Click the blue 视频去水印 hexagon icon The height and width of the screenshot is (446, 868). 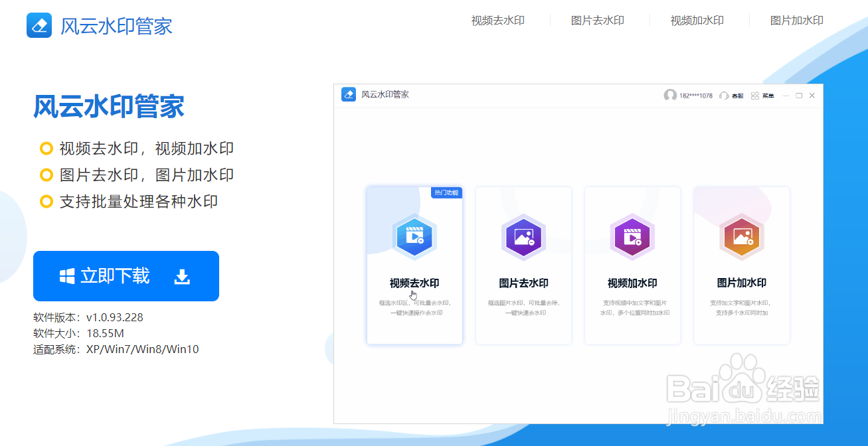pos(414,236)
